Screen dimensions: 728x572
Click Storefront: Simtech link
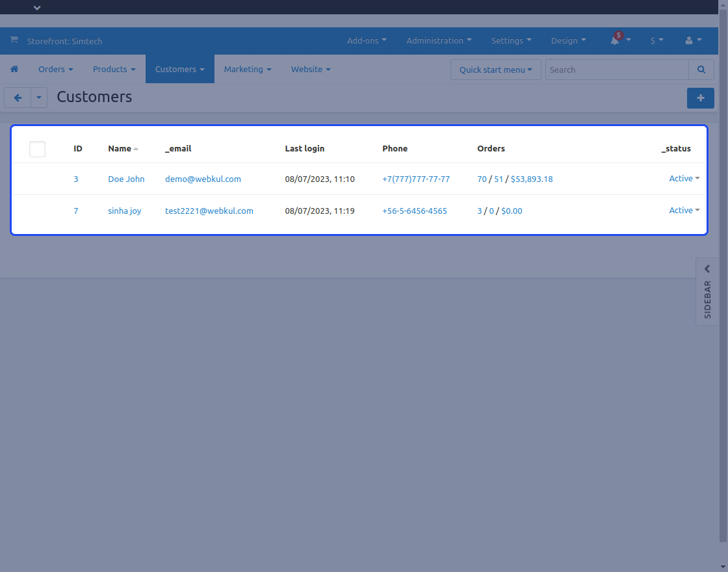pyautogui.click(x=64, y=41)
